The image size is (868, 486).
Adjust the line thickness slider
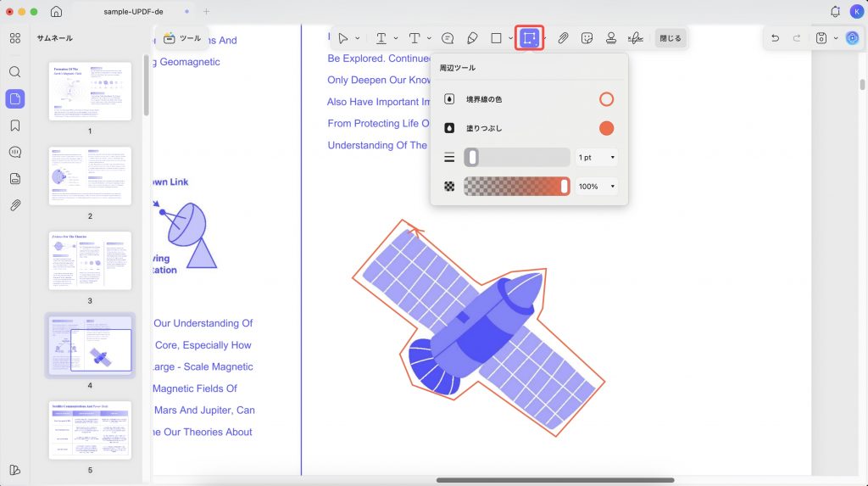click(516, 158)
